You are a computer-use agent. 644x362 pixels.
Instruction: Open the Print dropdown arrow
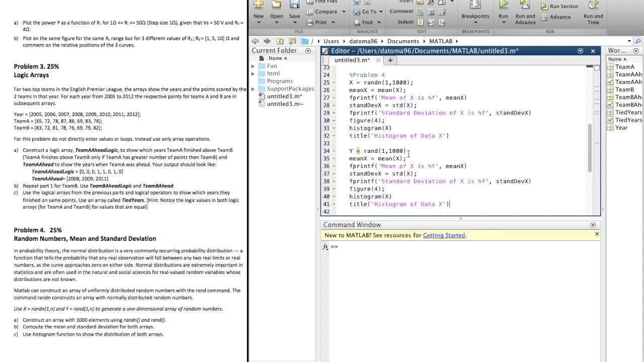(x=333, y=23)
